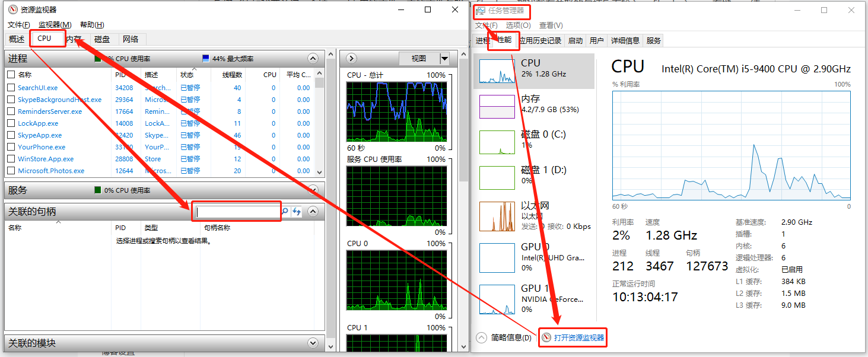Open 选项(O) menu in Task Manager

click(518, 26)
